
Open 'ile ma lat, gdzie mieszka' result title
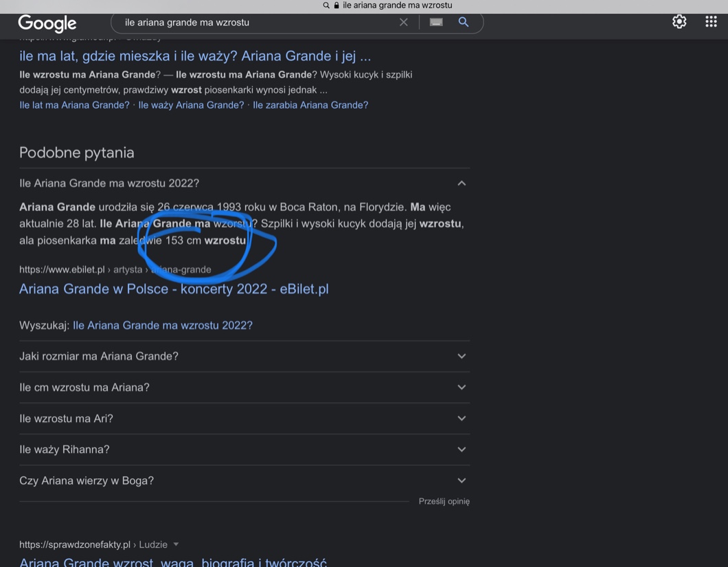pos(195,56)
